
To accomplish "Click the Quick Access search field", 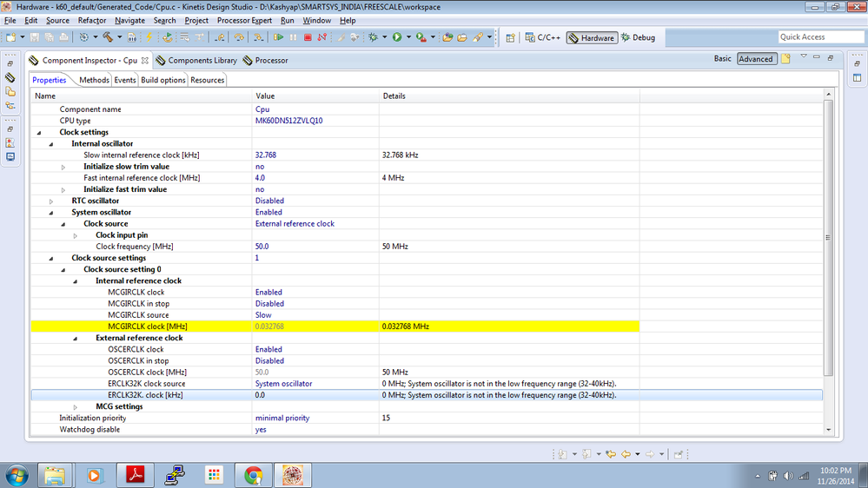I will tap(821, 37).
